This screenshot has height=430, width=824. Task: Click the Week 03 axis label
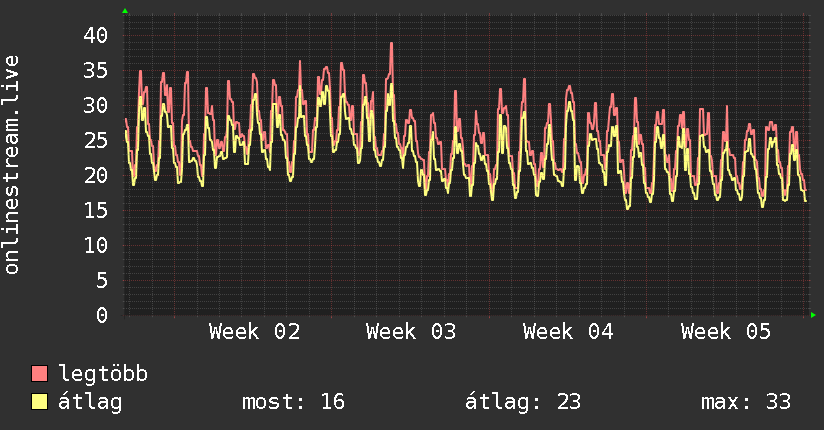pos(411,332)
